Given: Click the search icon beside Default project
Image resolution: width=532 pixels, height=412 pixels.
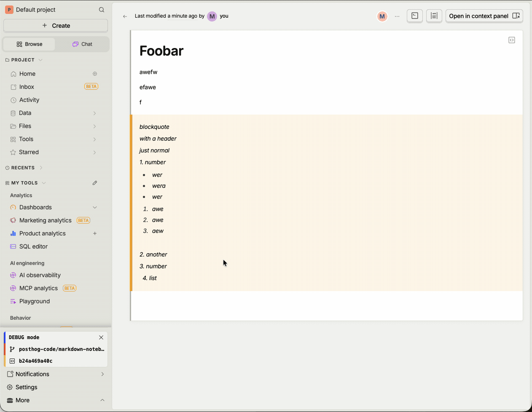Looking at the screenshot, I should [102, 10].
